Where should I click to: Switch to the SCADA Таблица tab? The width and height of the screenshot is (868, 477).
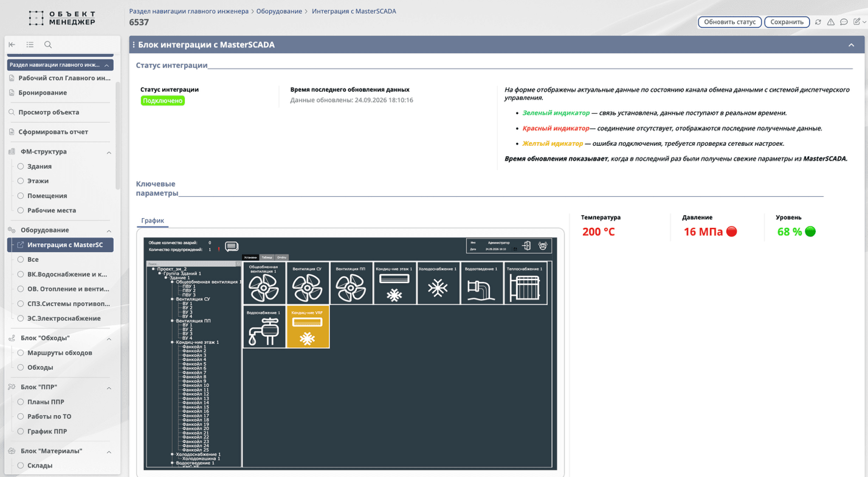(267, 258)
